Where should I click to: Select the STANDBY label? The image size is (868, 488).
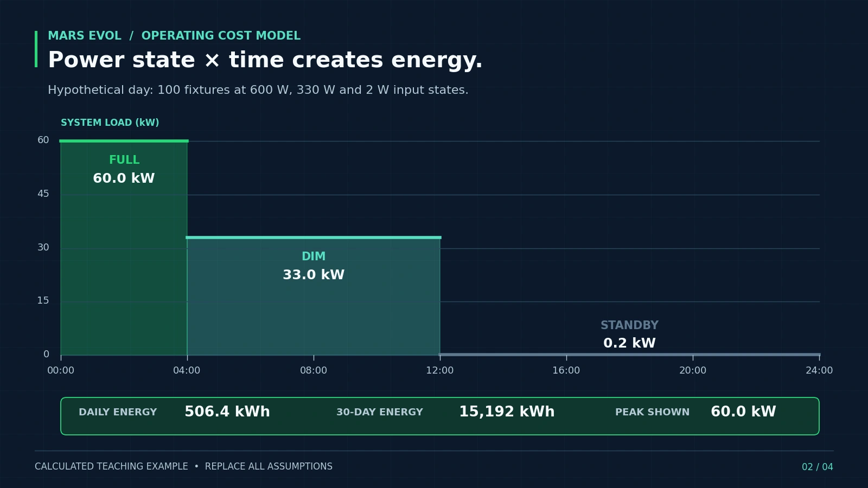click(629, 325)
